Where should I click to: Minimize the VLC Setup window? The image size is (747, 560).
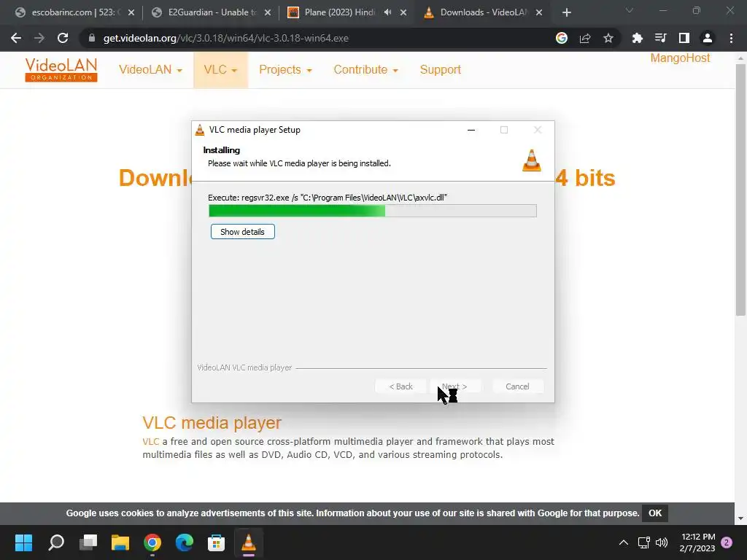[x=471, y=130]
